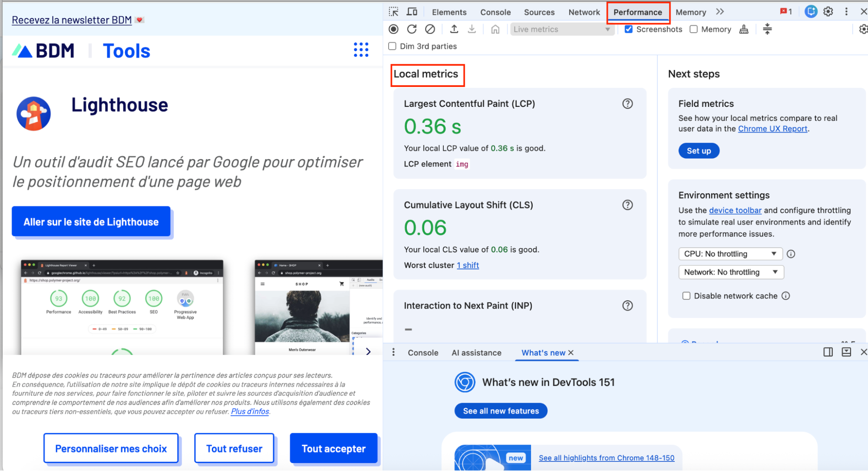Clear the current trace with the clear icon
The image size is (868, 471).
pyautogui.click(x=430, y=29)
